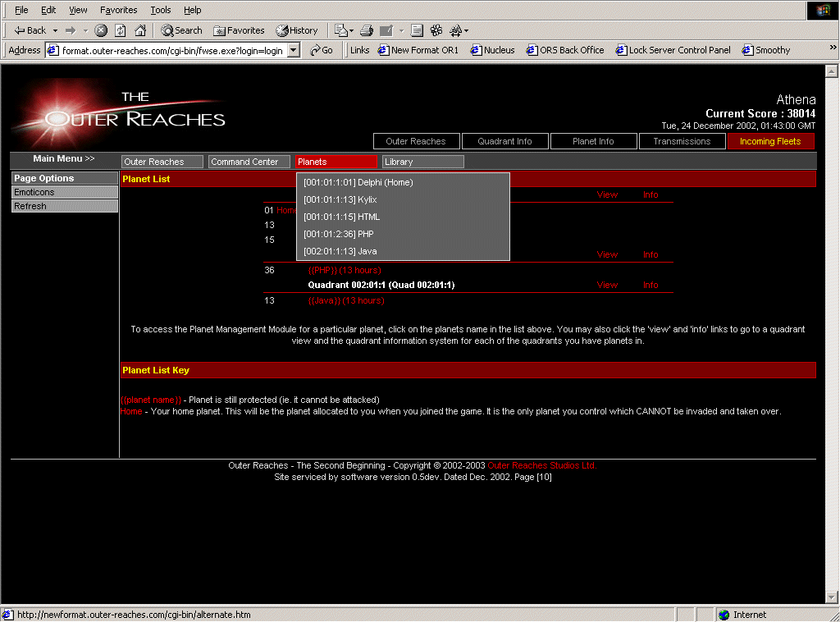Click the Stop loading toolbar icon
Screen dimensions: 840x622
101,30
